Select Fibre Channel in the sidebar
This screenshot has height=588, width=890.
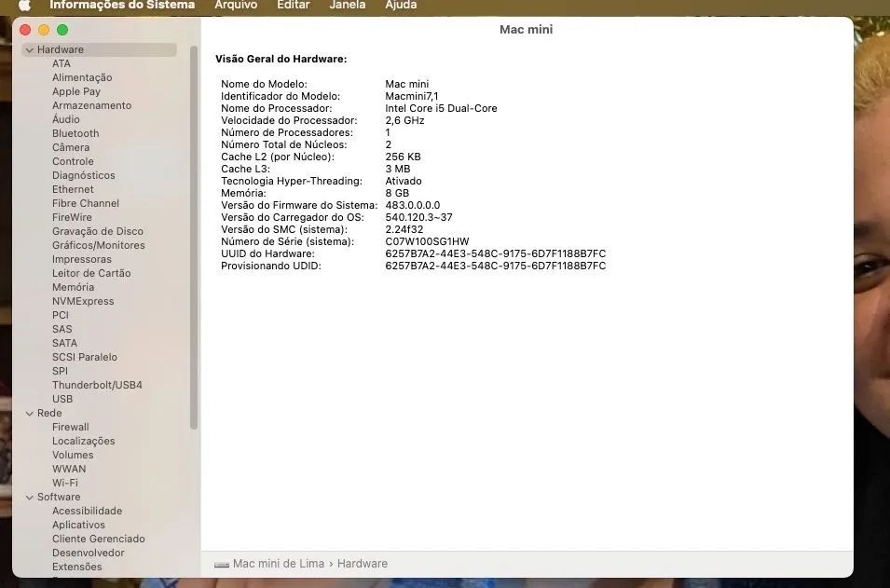(86, 203)
